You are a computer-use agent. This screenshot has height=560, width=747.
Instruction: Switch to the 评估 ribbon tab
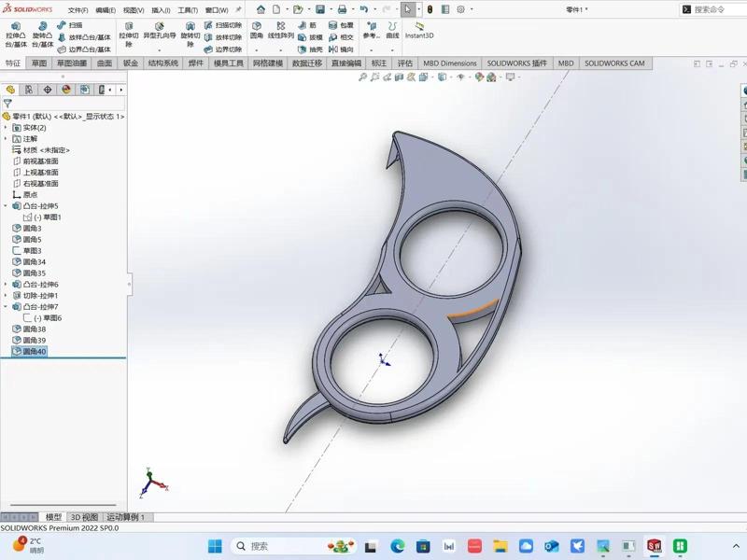[404, 63]
